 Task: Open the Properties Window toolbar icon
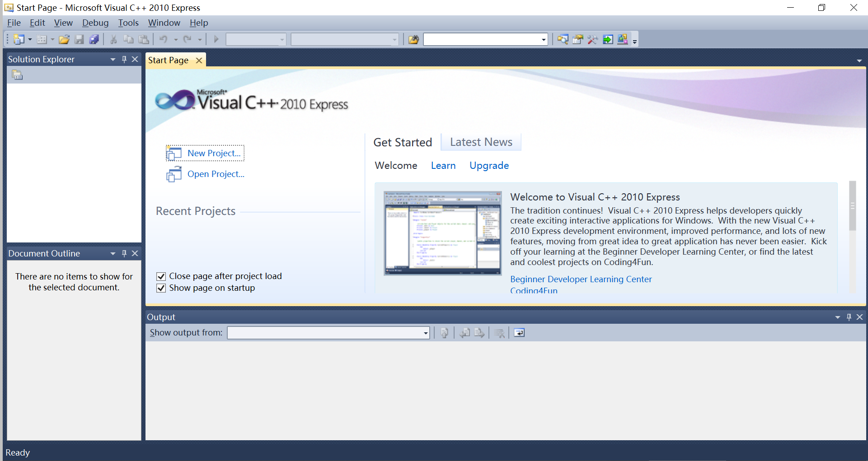coord(577,40)
